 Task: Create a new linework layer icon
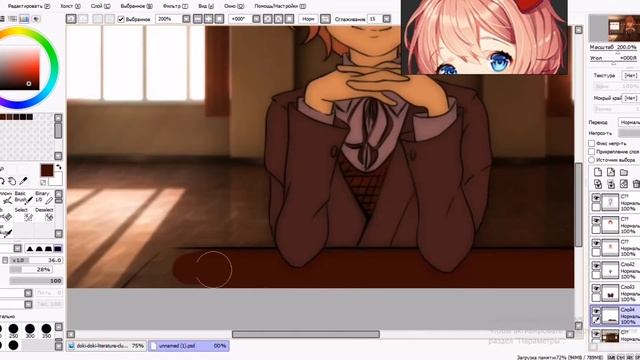click(611, 172)
